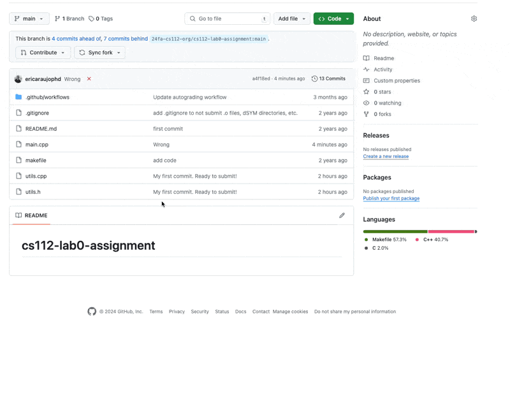Select the README tab

(x=31, y=215)
